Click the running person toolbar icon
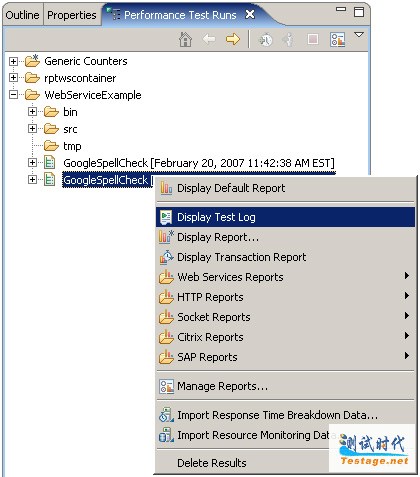The image size is (420, 477). click(x=288, y=40)
